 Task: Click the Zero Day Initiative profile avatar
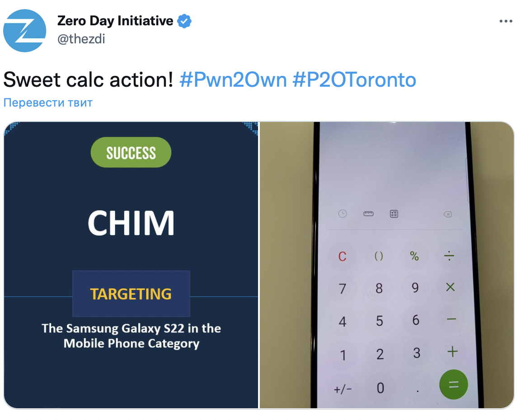click(x=25, y=31)
